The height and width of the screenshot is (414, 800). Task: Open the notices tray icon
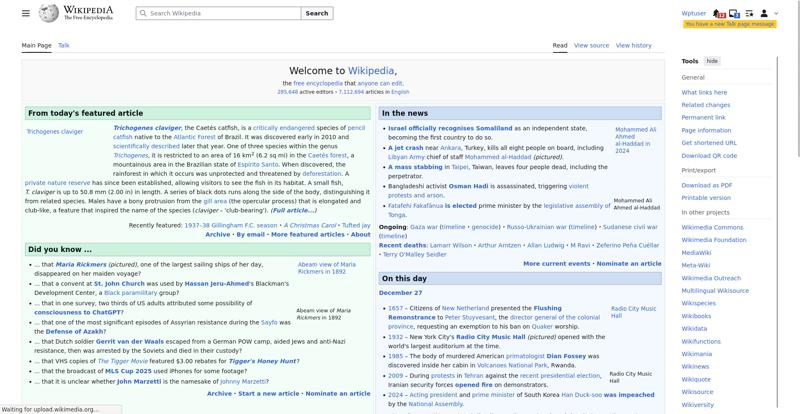click(735, 13)
